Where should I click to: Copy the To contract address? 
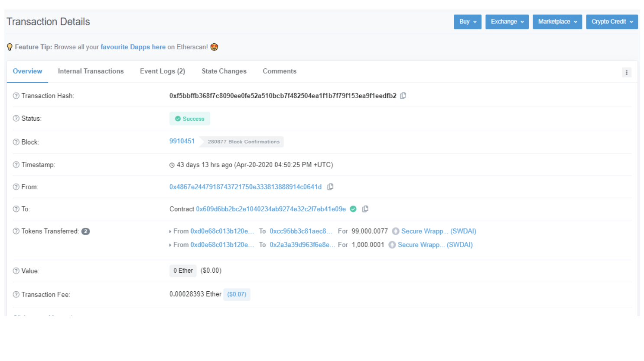coord(365,209)
